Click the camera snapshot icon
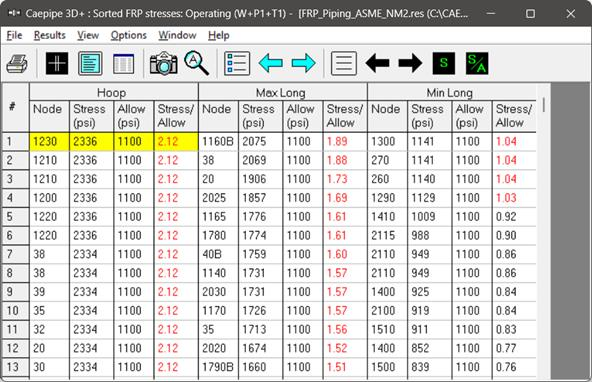592x382 pixels. coord(163,63)
